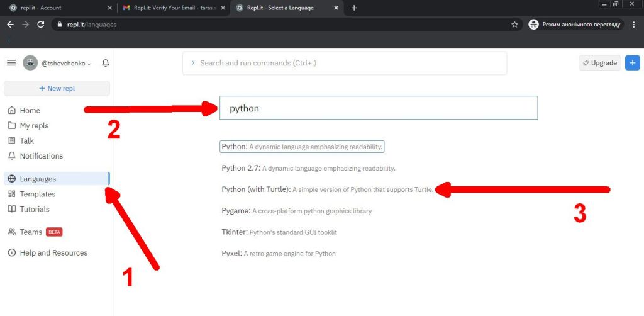Expand the @tshevchenko account dropdown
The width and height of the screenshot is (644, 316).
[67, 64]
